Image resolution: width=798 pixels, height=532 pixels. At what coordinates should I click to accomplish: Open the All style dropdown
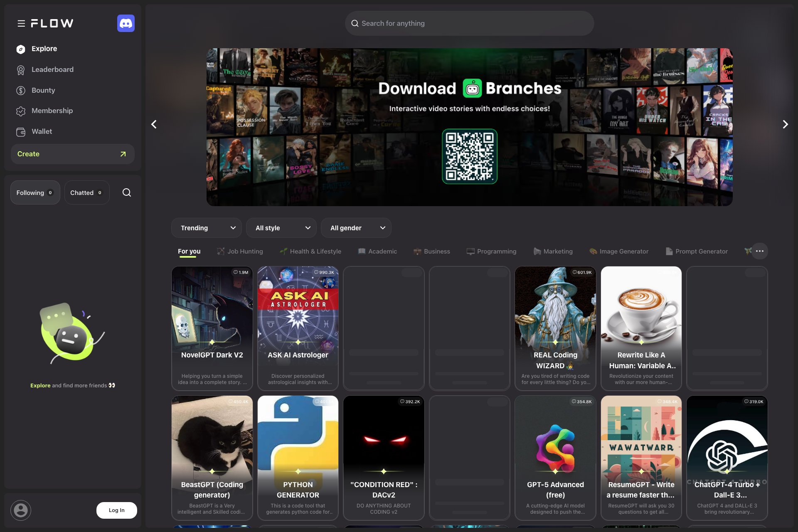point(281,228)
